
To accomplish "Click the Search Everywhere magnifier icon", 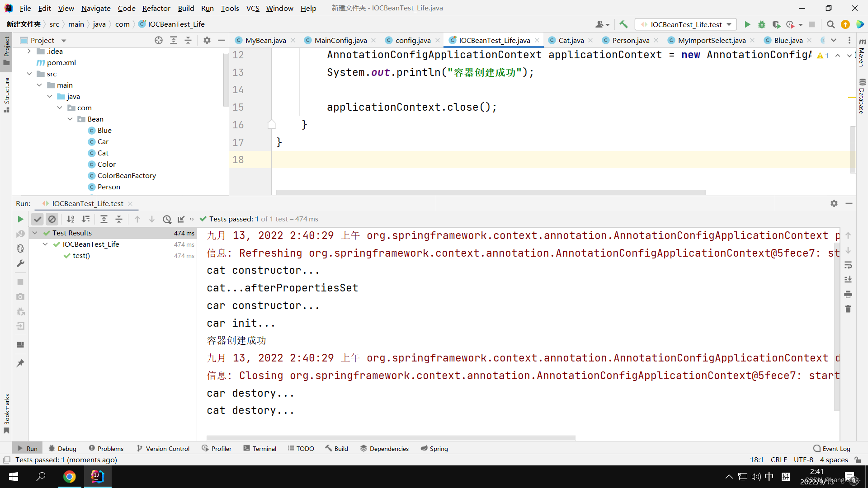I will click(830, 24).
